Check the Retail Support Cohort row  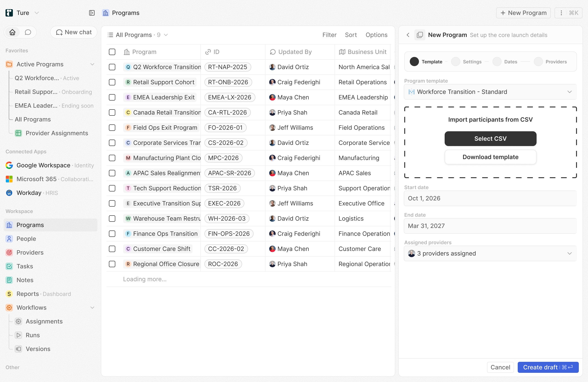pyautogui.click(x=112, y=82)
